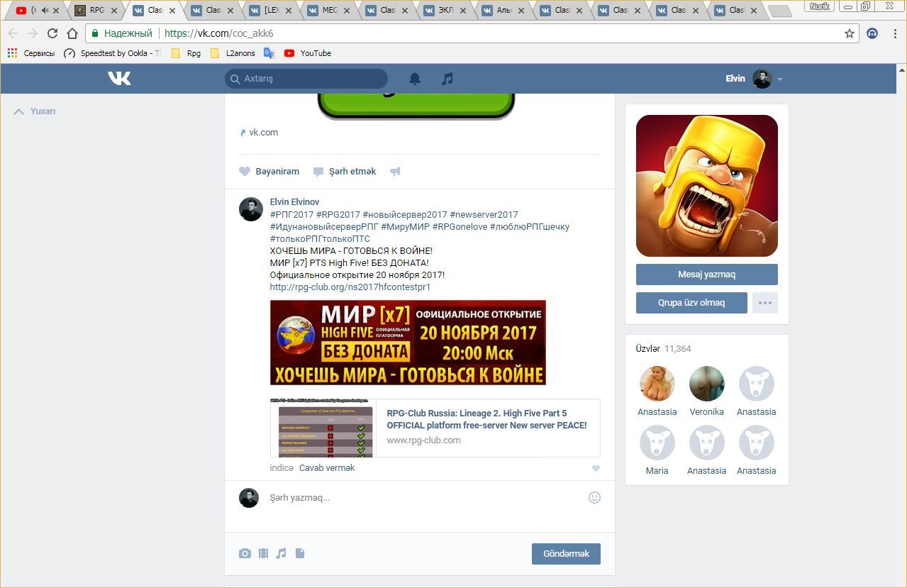Viewport: 907px width, 588px height.
Task: Open the rpg-club.org contest link in comment
Action: pyautogui.click(x=350, y=287)
